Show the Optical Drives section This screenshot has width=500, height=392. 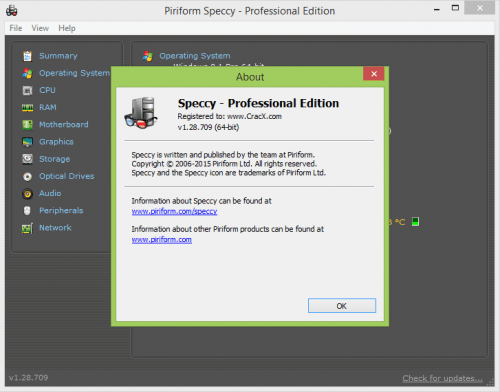coord(67,176)
